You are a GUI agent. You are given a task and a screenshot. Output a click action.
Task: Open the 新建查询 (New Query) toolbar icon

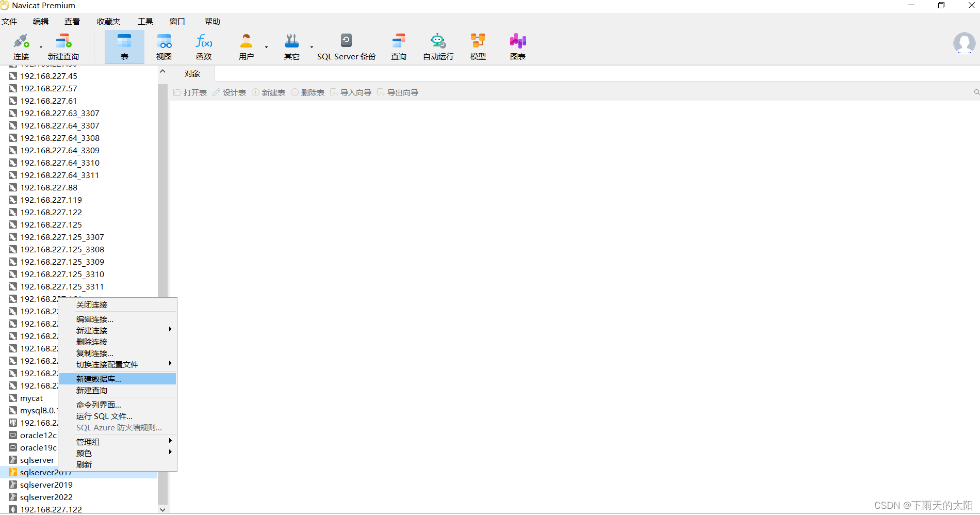click(63, 46)
